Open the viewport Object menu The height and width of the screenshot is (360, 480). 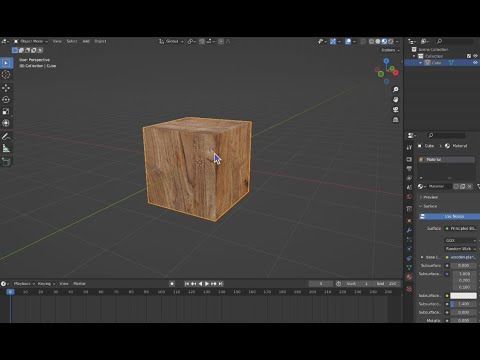coord(100,41)
